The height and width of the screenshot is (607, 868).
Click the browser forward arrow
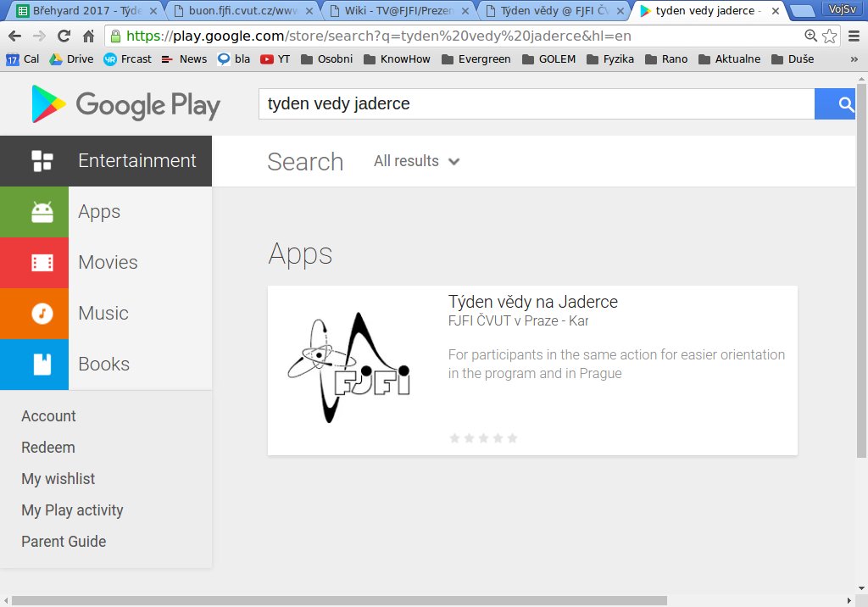pyautogui.click(x=39, y=36)
